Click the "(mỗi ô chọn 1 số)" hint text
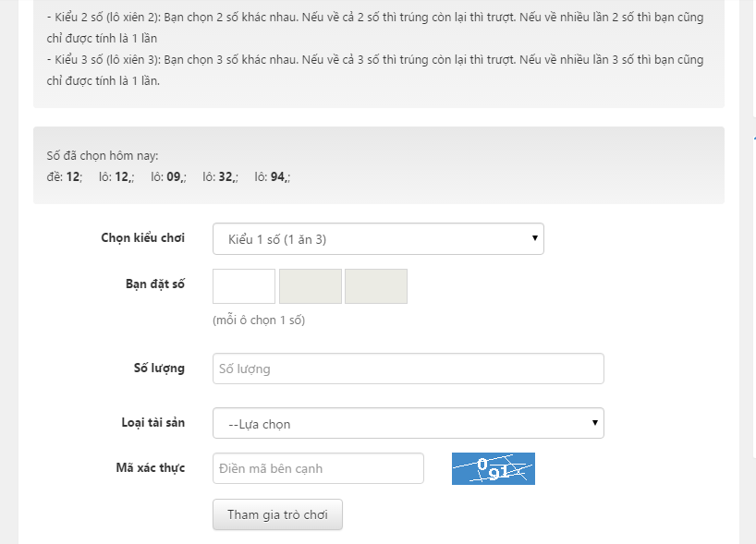756x544 pixels. pos(259,320)
